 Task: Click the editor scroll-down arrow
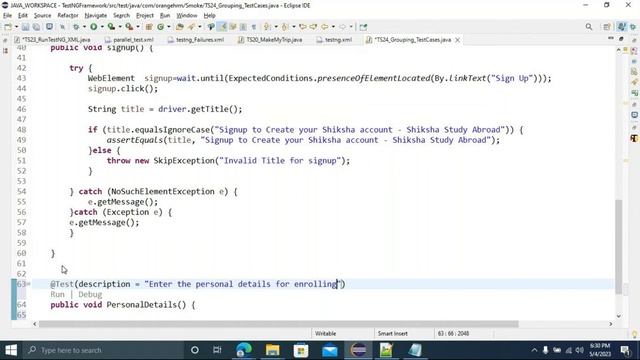[619, 316]
